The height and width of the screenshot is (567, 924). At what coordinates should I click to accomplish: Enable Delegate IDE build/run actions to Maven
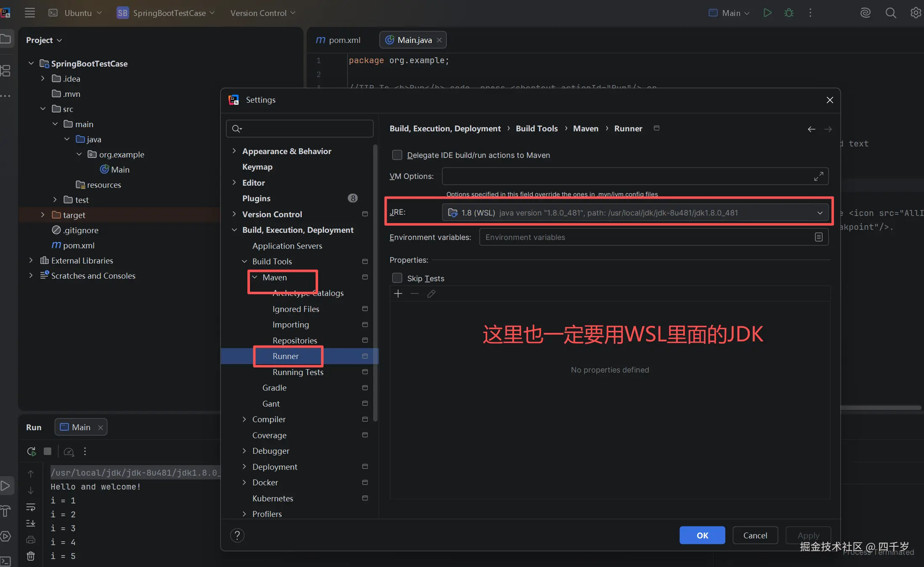pyautogui.click(x=397, y=155)
